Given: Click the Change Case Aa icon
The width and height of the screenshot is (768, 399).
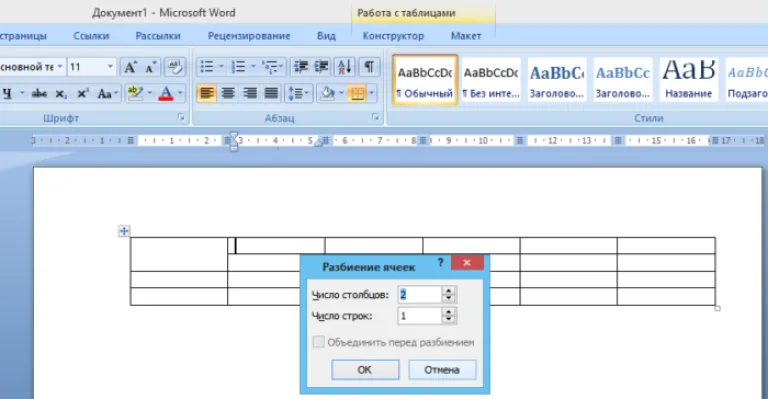Looking at the screenshot, I should [x=105, y=93].
